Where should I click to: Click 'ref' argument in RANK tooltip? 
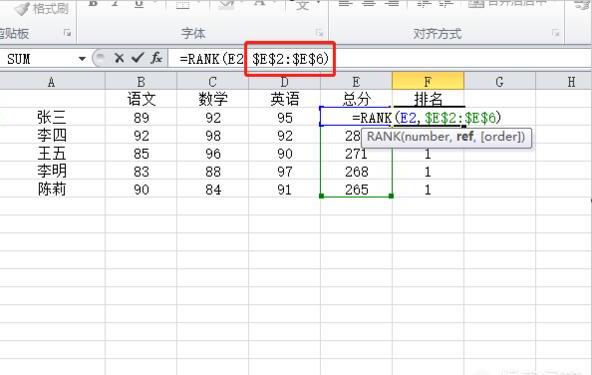[x=464, y=136]
